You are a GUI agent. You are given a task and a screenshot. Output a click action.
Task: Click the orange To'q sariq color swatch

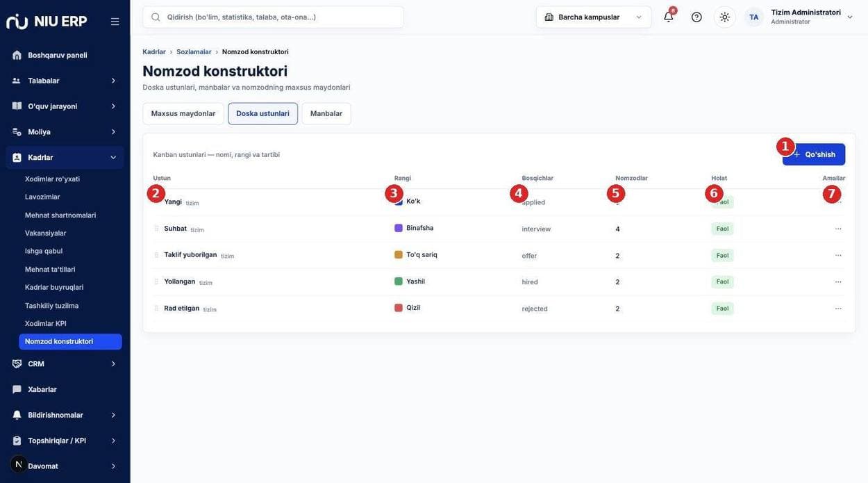point(399,254)
